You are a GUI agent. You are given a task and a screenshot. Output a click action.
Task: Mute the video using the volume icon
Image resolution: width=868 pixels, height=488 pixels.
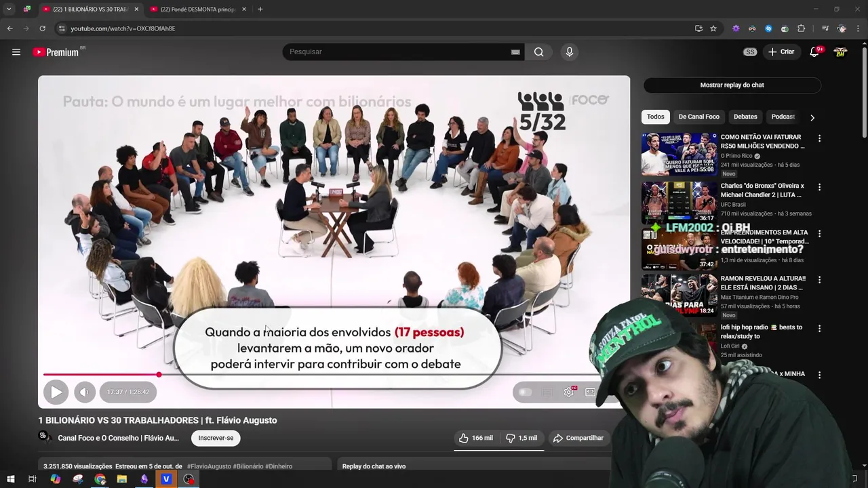coord(85,392)
